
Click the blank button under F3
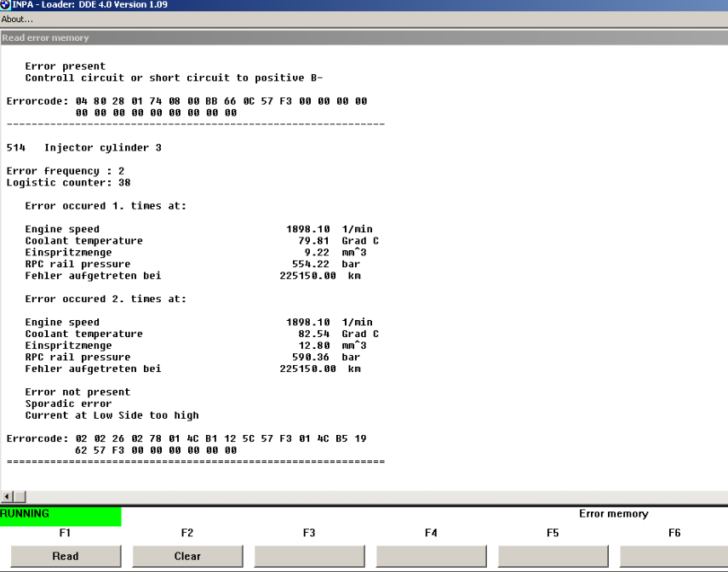tap(309, 556)
